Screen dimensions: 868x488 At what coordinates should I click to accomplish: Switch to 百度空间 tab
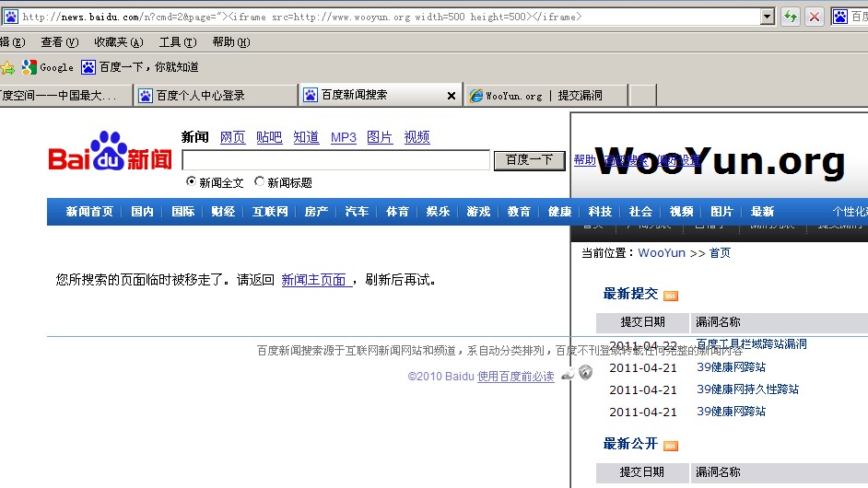65,95
